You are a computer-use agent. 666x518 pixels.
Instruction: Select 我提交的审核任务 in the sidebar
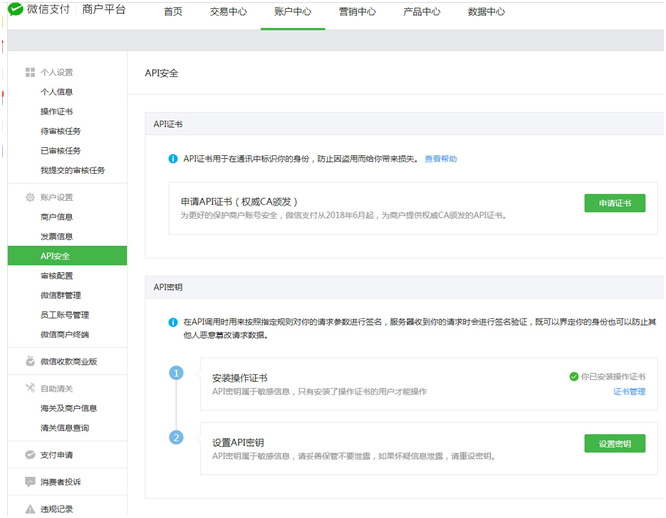coord(73,170)
